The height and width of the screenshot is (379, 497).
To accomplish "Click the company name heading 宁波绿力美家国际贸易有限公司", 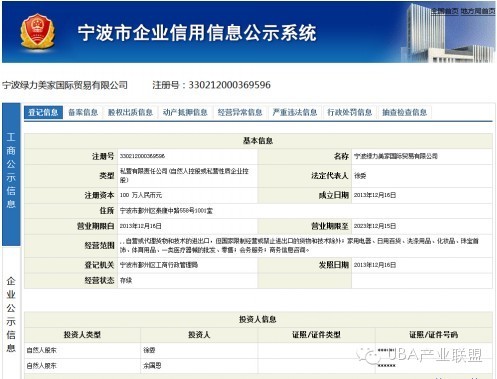I will (x=65, y=85).
